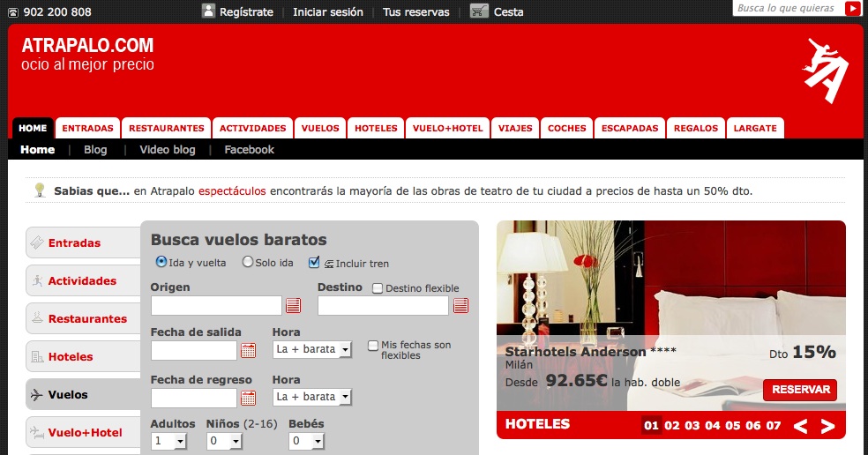Open the LARGATE tab
This screenshot has height=455, width=868.
coord(755,128)
